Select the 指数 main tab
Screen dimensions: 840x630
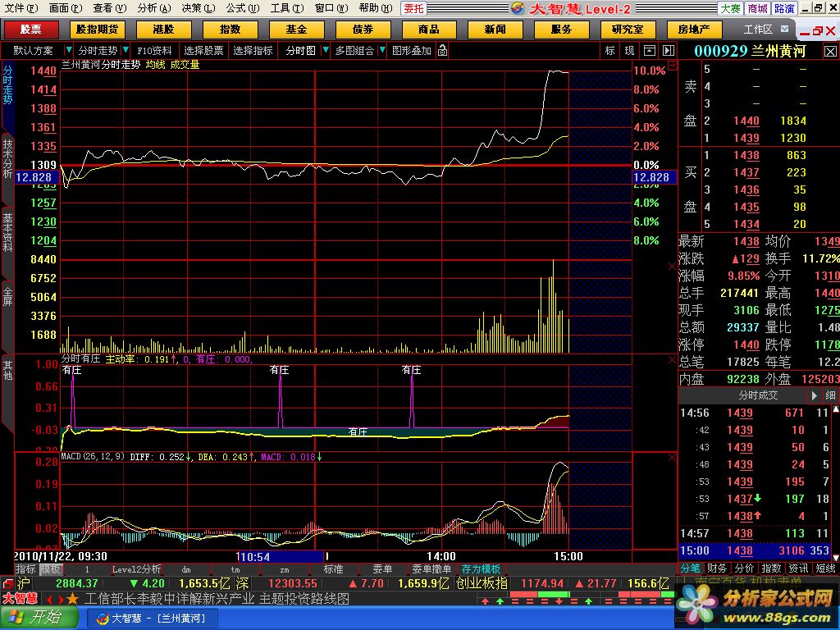[230, 30]
